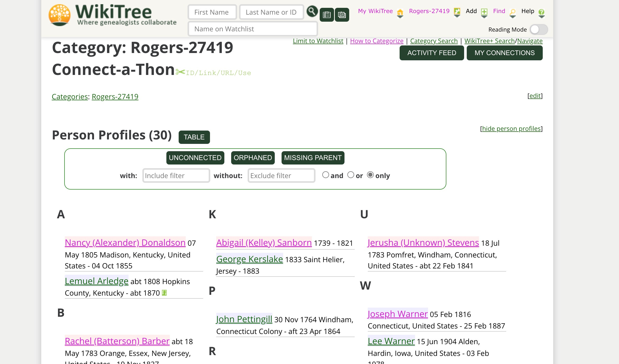Click the magnifier search button in header
This screenshot has height=364, width=619.
click(312, 11)
